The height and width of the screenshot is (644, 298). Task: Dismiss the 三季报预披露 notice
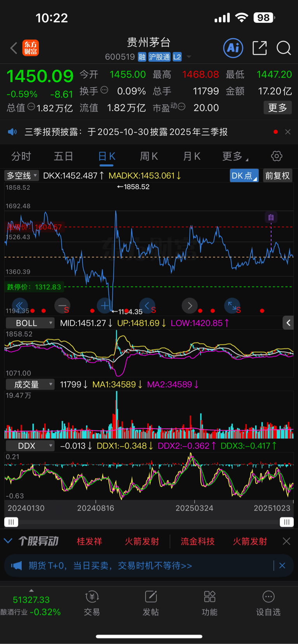click(x=288, y=132)
